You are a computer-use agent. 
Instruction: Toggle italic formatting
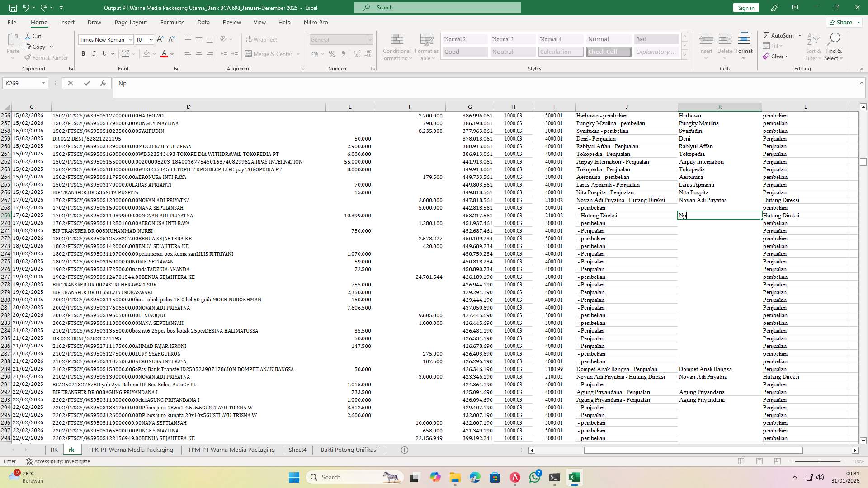(94, 53)
